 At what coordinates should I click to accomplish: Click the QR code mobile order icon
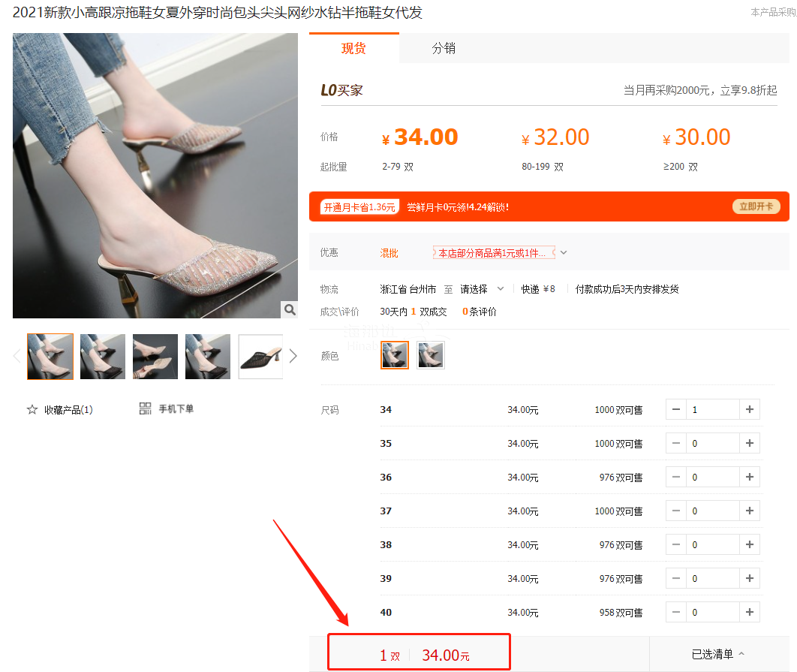point(146,408)
